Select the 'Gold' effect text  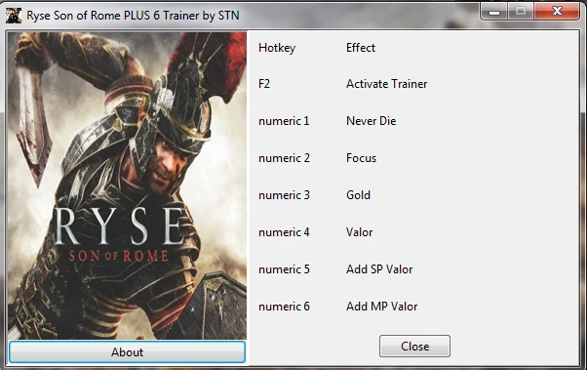tap(358, 195)
